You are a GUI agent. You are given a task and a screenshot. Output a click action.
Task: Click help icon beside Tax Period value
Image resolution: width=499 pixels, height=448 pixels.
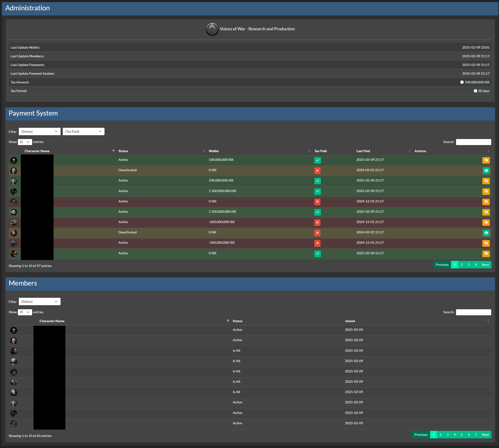[475, 91]
